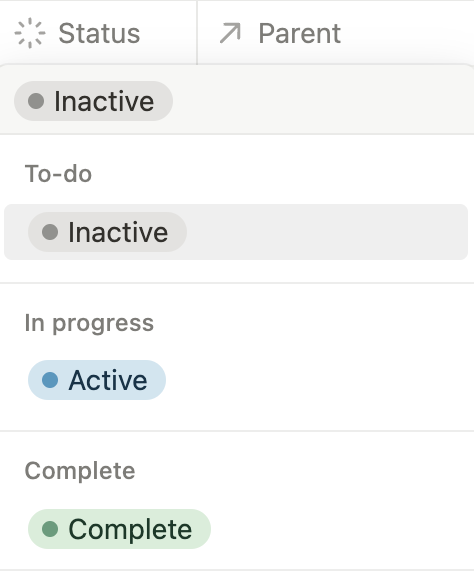Click the green dot in Complete tag

50,529
